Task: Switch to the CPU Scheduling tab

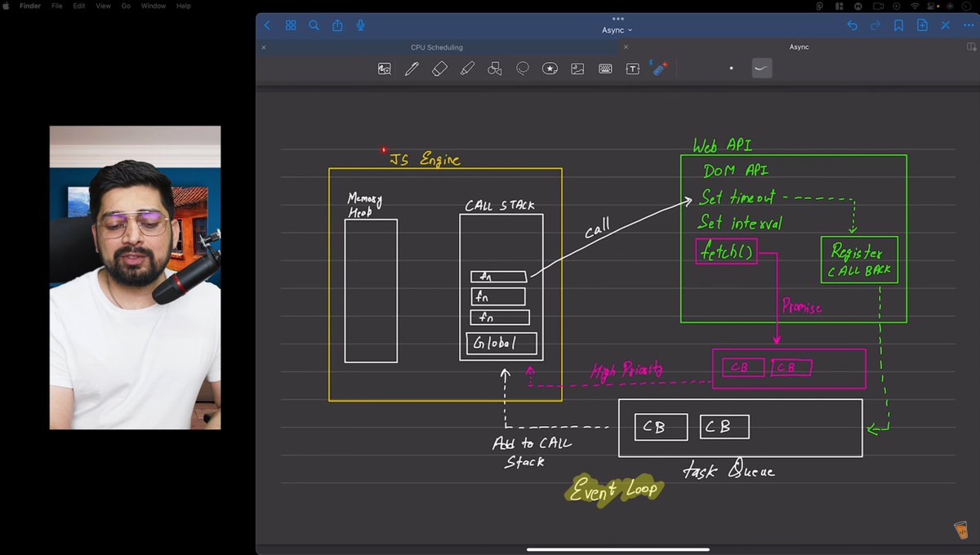Action: 437,47
